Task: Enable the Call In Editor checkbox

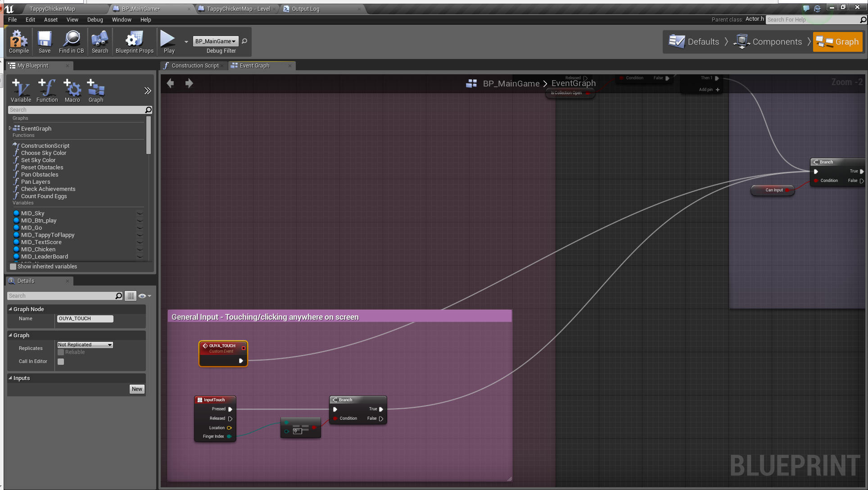Action: pos(61,362)
